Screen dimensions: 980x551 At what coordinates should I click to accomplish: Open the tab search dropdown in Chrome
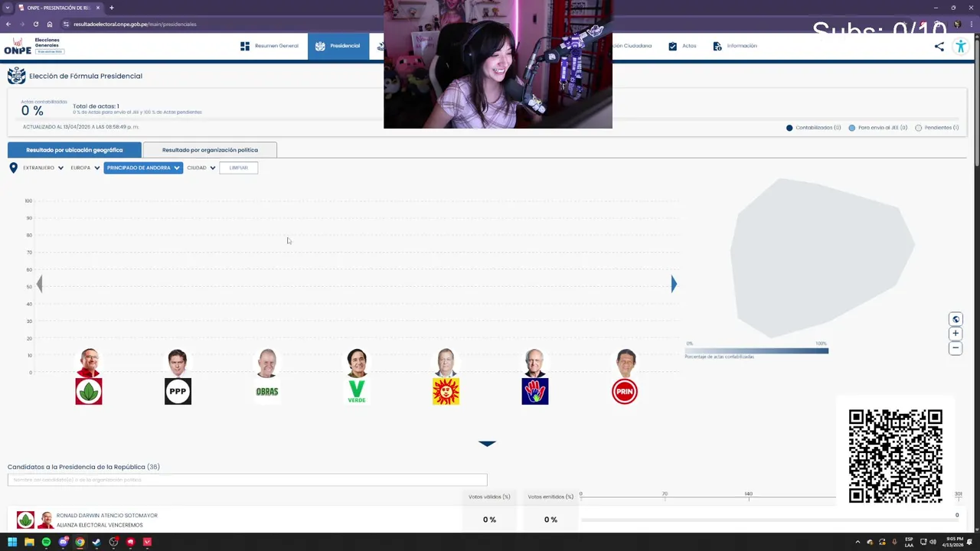[x=8, y=8]
